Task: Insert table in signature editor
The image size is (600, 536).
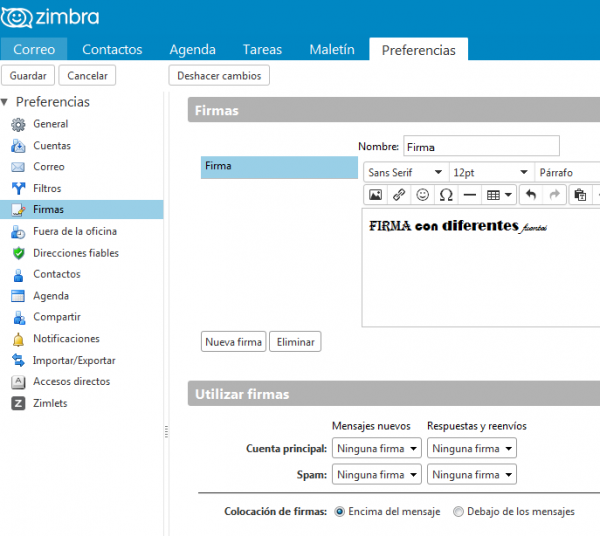Action: tap(499, 195)
